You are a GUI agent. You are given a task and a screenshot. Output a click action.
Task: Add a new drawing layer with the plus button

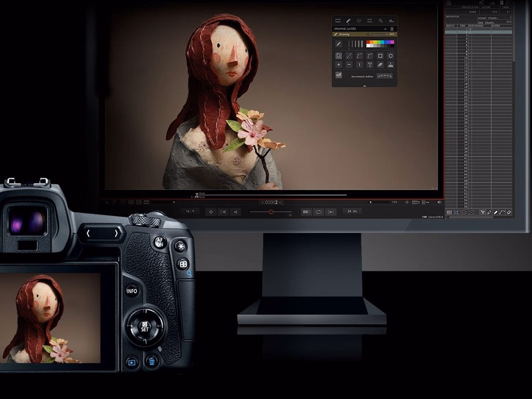[386, 29]
